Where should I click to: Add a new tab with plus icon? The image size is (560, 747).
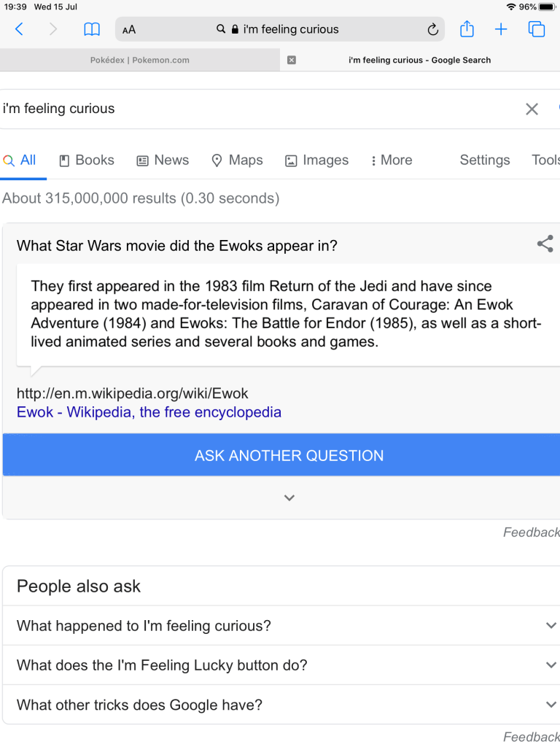point(501,29)
